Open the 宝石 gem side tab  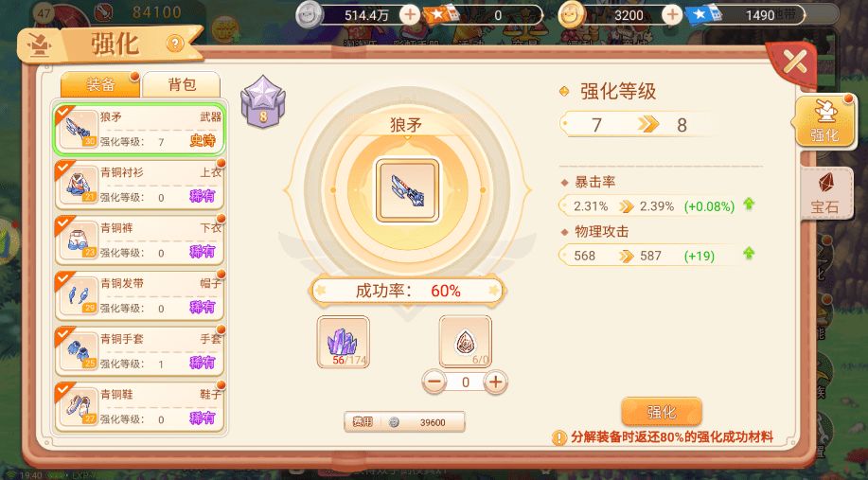tap(824, 193)
